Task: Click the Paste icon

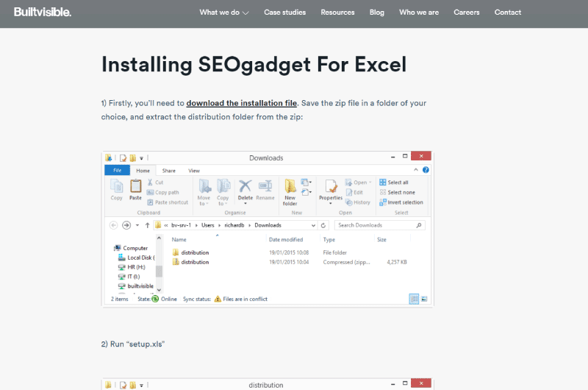Action: [x=135, y=190]
